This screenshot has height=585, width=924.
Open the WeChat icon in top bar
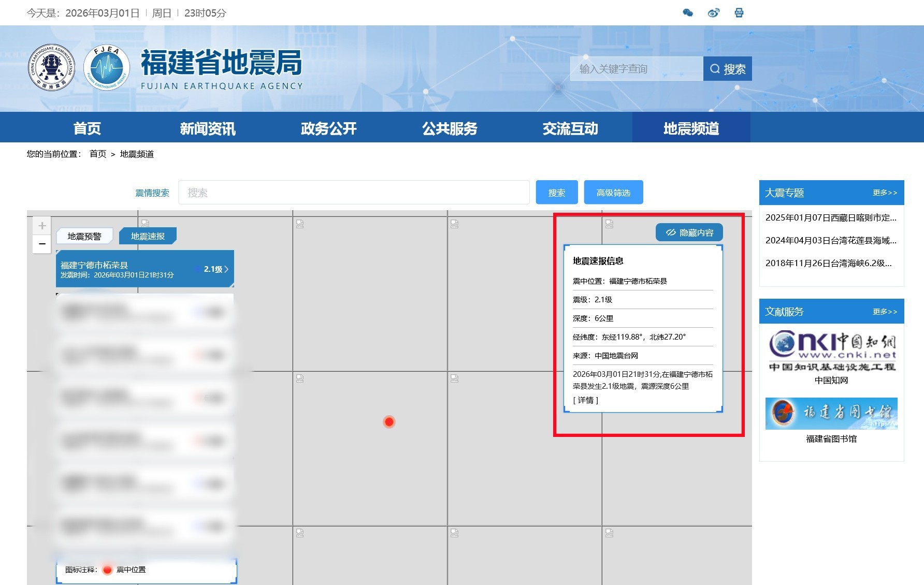(x=688, y=13)
